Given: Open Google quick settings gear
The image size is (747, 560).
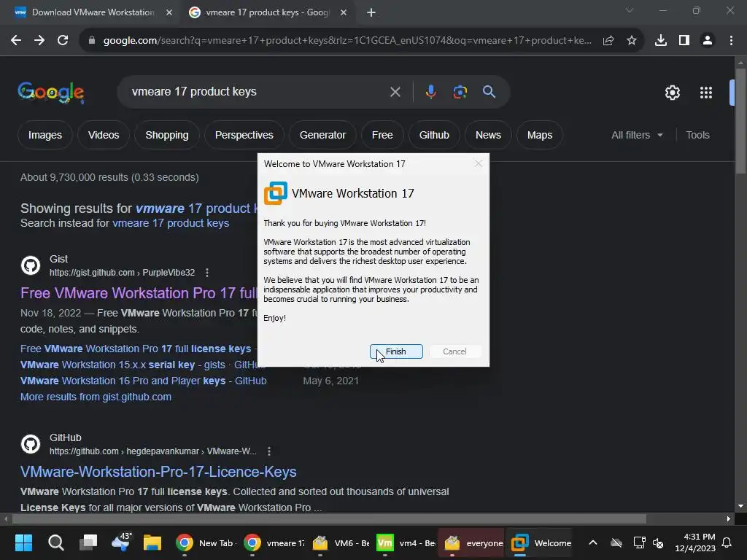Looking at the screenshot, I should pyautogui.click(x=672, y=93).
